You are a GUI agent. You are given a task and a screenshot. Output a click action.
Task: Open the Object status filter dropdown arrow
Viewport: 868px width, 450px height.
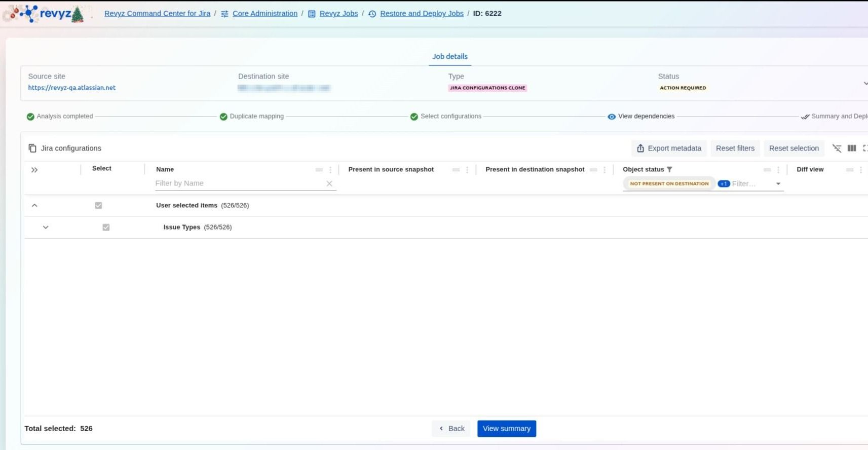(778, 183)
